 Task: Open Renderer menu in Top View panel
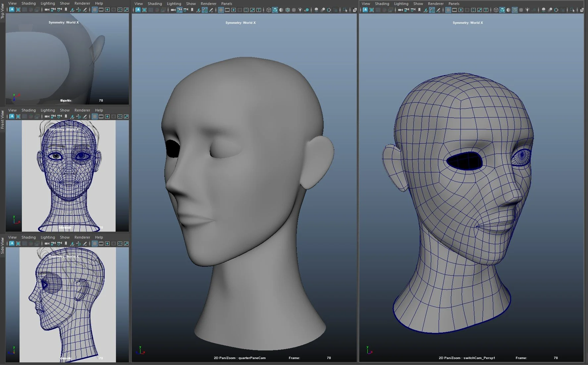click(82, 3)
